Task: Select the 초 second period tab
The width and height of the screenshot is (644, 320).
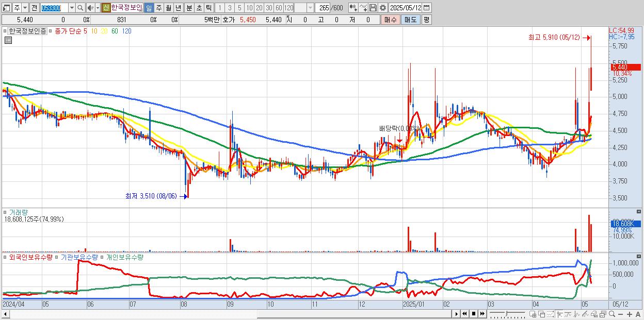Action: click(199, 8)
